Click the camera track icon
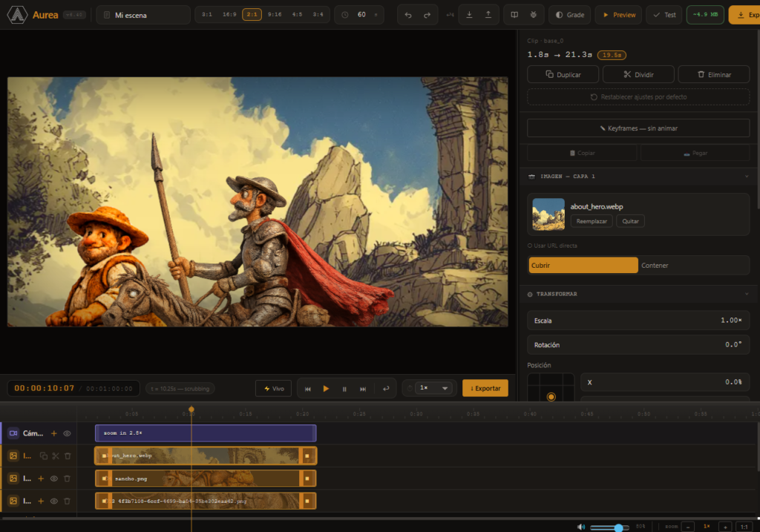Viewport: 760px width, 532px height. pyautogui.click(x=13, y=433)
